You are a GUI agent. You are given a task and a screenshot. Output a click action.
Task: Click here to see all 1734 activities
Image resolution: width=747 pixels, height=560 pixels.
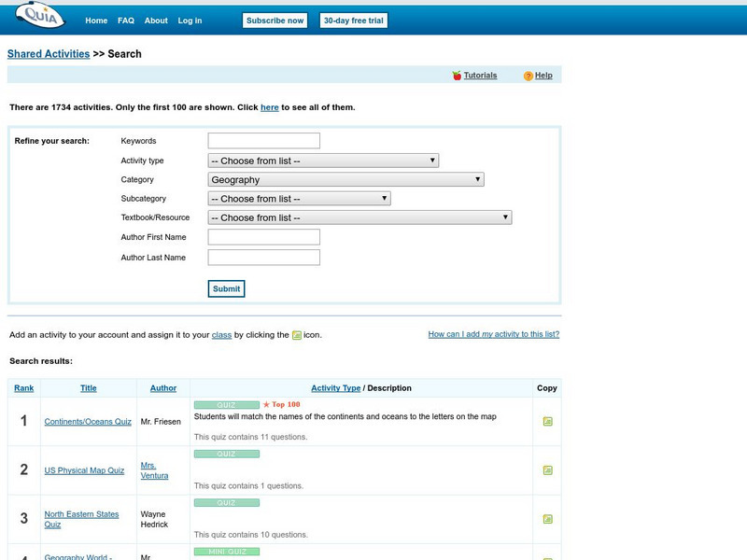coord(269,106)
